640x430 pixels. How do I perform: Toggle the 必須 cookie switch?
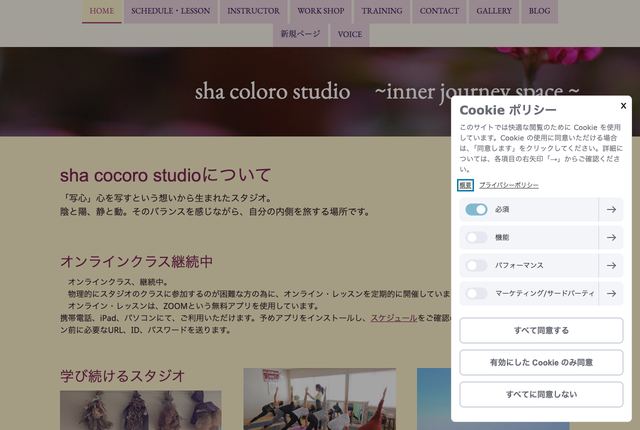pos(476,209)
